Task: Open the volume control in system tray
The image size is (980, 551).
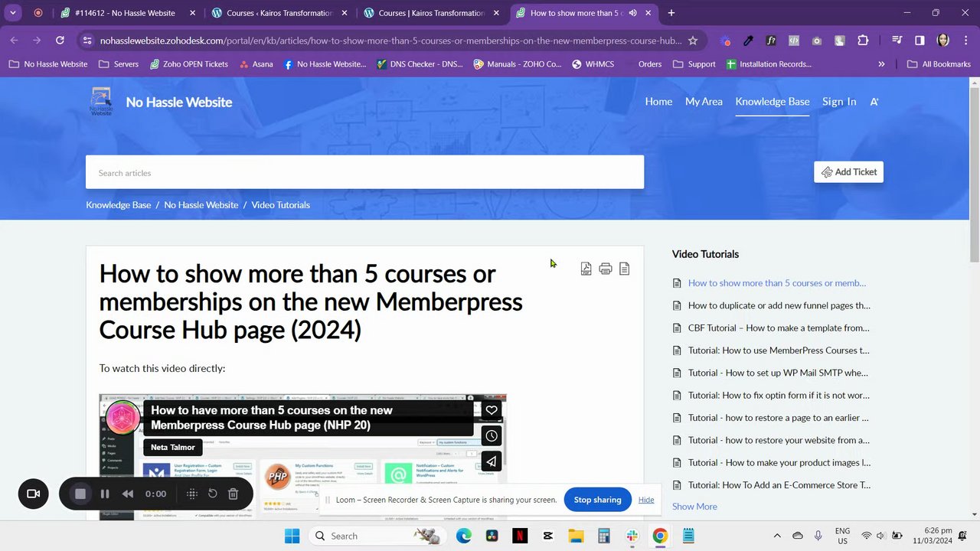Action: tap(880, 536)
